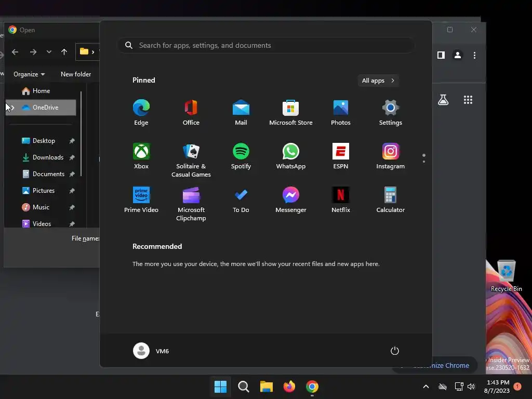532x399 pixels.
Task: Open the Organize dropdown menu
Action: pyautogui.click(x=29, y=74)
